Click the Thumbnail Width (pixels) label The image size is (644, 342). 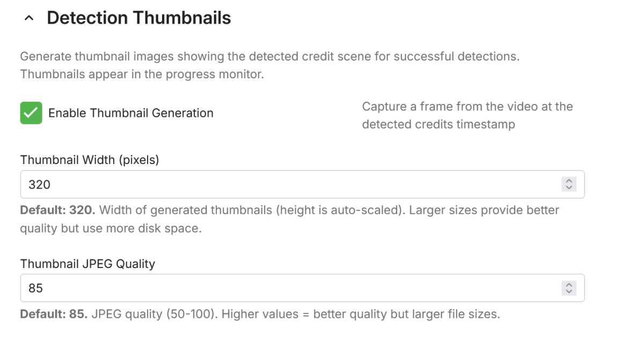click(90, 160)
